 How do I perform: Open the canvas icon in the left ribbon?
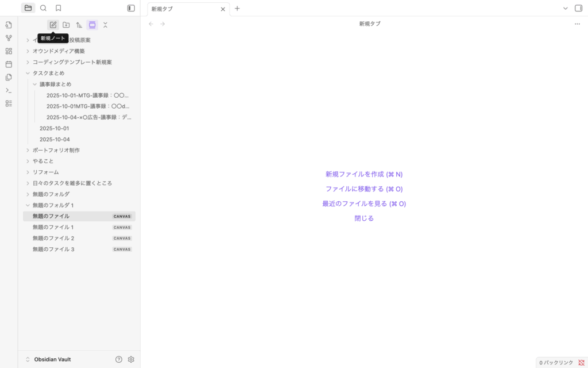9,51
